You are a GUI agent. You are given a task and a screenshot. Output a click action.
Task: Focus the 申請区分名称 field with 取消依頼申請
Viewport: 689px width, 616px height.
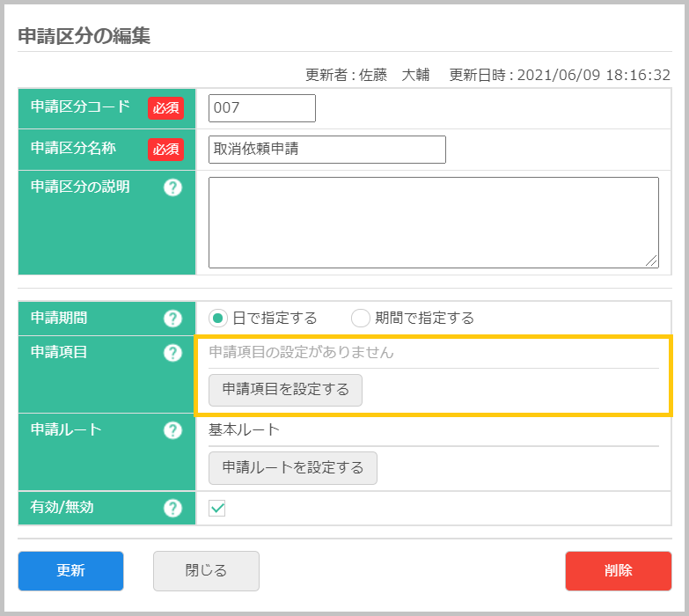click(327, 150)
